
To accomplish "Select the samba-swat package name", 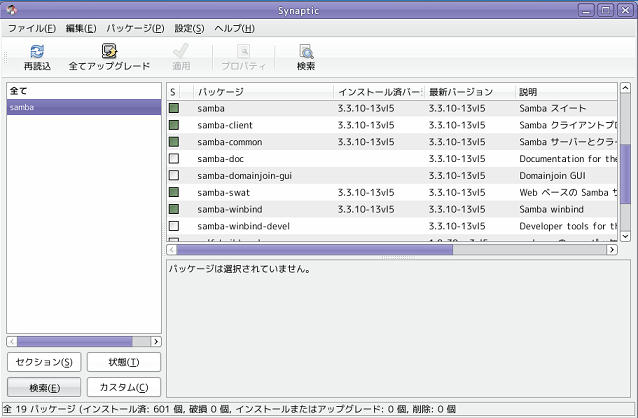I will click(x=223, y=193).
